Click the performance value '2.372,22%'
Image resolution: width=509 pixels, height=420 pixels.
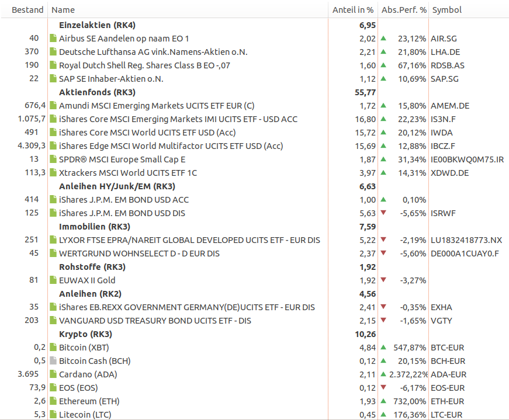click(408, 374)
